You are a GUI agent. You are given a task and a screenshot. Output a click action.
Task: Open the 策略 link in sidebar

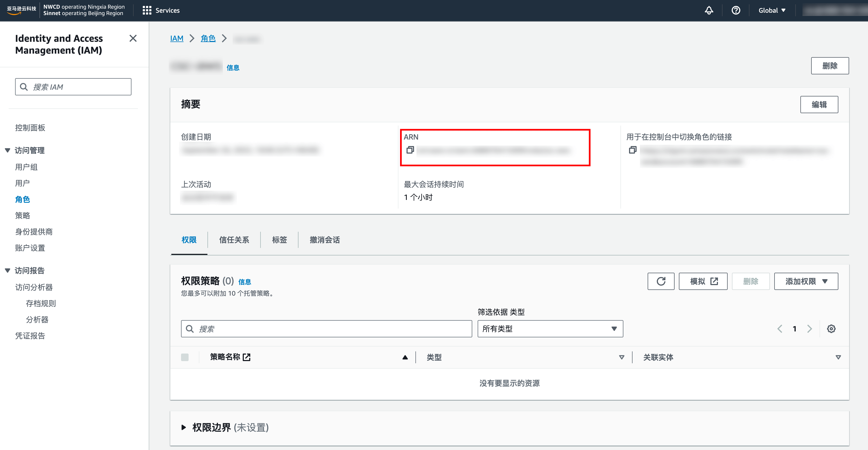[x=23, y=215]
